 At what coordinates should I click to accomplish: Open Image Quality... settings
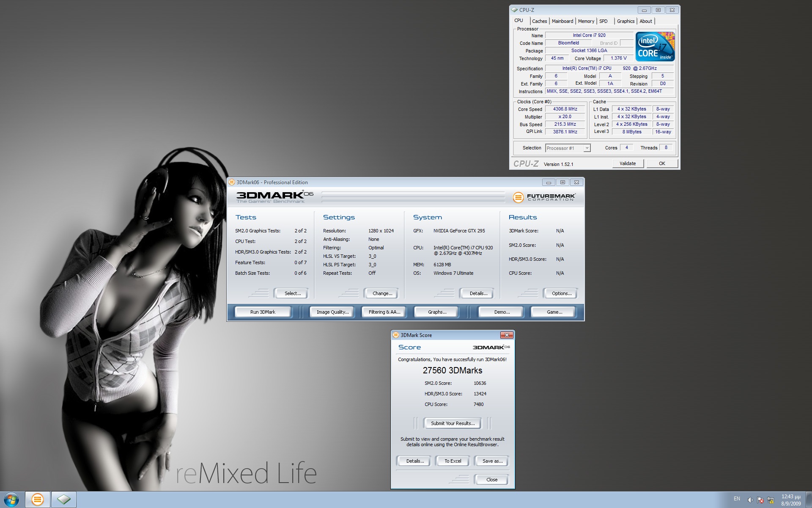click(332, 312)
